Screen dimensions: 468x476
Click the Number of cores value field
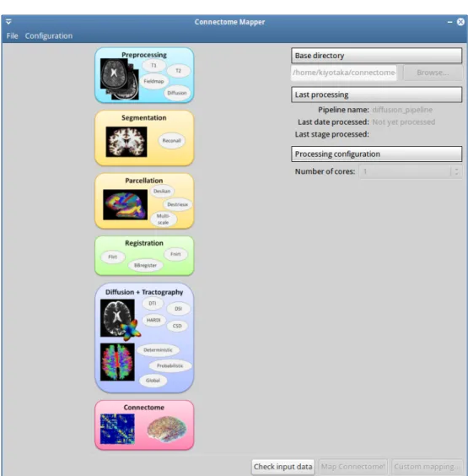[405, 171]
